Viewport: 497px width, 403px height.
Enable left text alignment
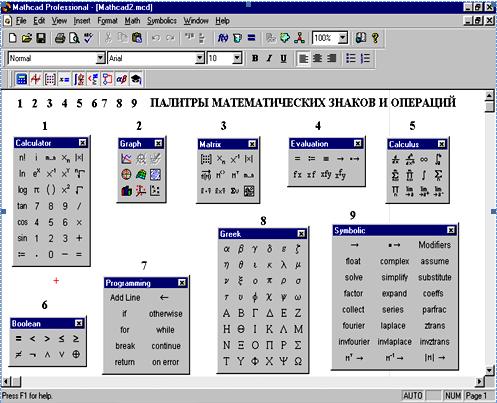point(303,58)
